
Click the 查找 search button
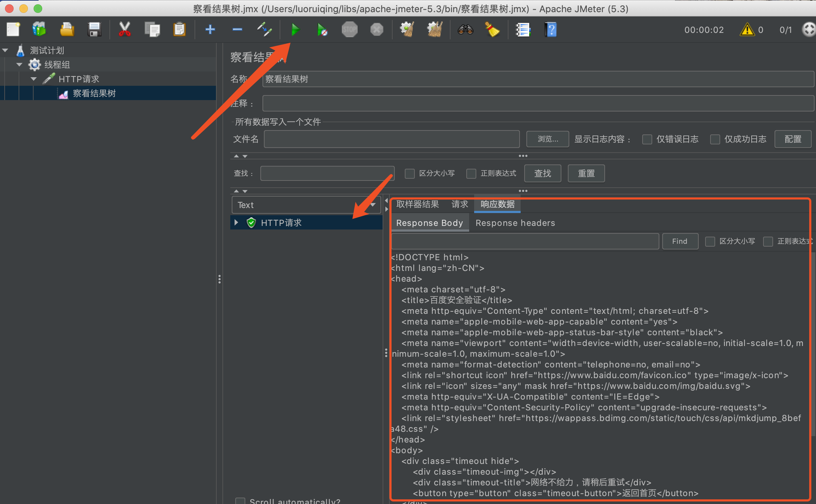pos(542,173)
